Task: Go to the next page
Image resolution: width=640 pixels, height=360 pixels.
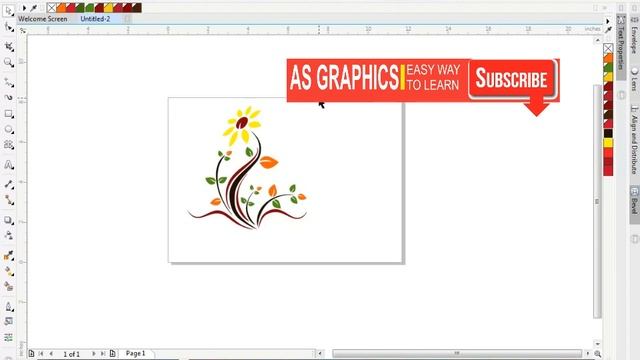Action: coord(93,354)
